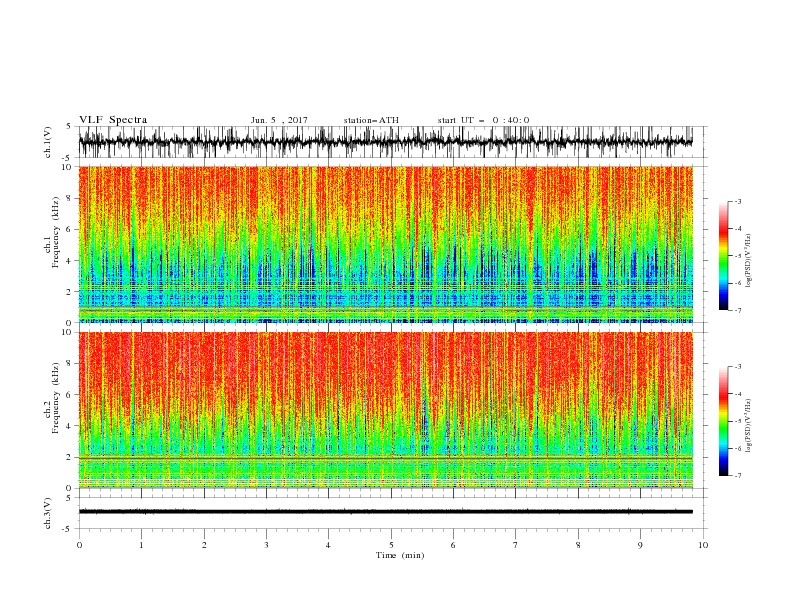This screenshot has width=792, height=612.
Task: Click the time axis tick label "8"
Action: [578, 545]
